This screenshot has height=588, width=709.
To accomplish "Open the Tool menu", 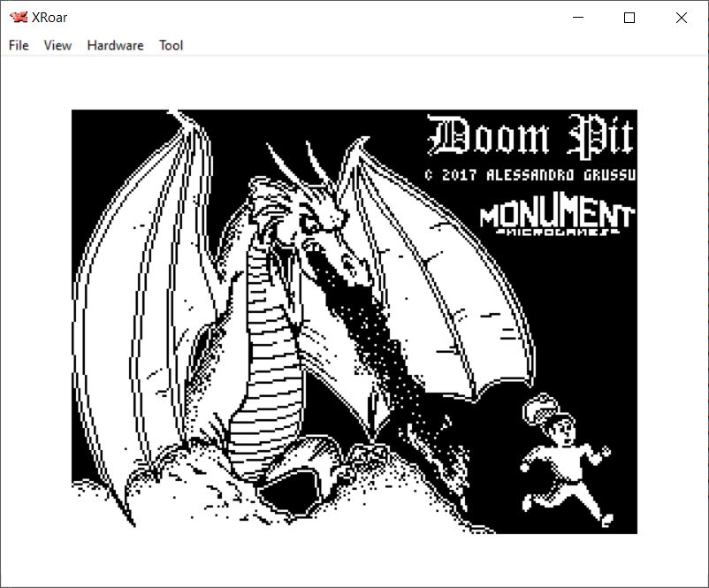I will [171, 45].
